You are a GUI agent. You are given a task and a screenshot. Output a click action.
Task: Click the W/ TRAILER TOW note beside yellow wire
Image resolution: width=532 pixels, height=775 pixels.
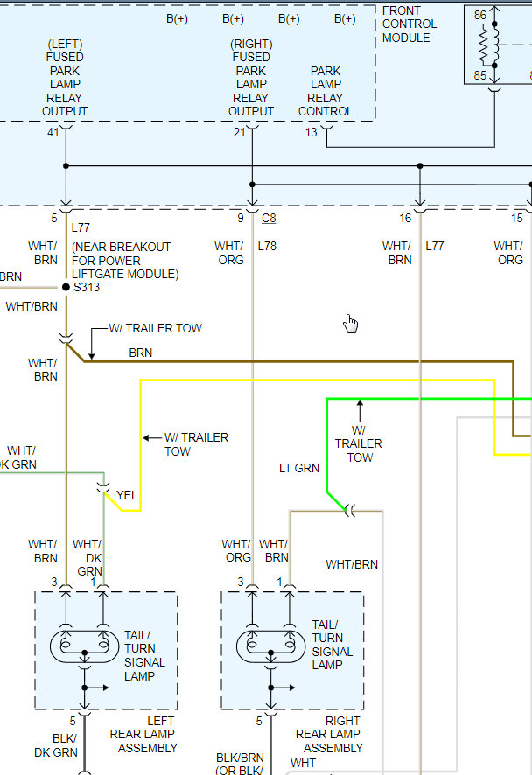[196, 444]
